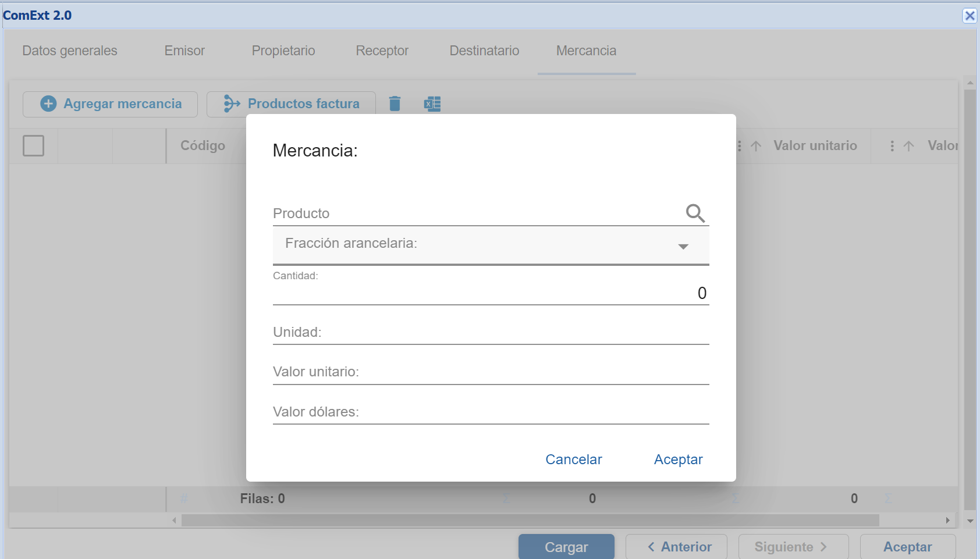Click sort arrow next to Valor unitario
The height and width of the screenshot is (559, 980).
click(756, 146)
